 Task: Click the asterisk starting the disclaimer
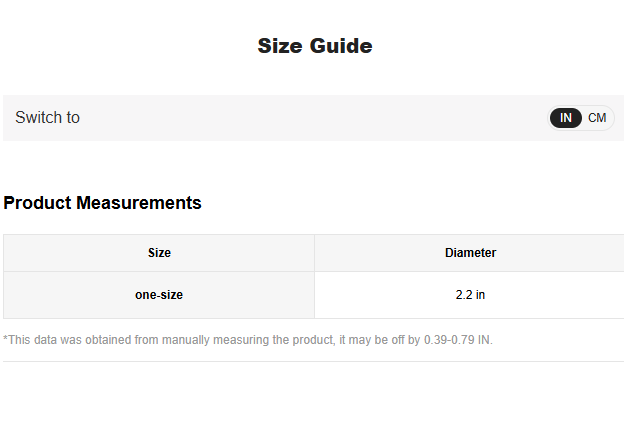coord(6,340)
